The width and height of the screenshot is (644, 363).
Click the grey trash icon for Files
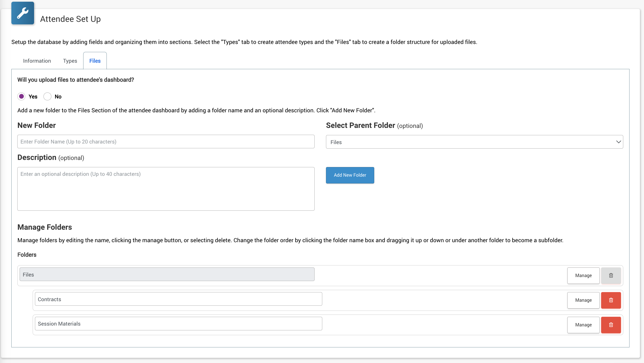click(611, 275)
